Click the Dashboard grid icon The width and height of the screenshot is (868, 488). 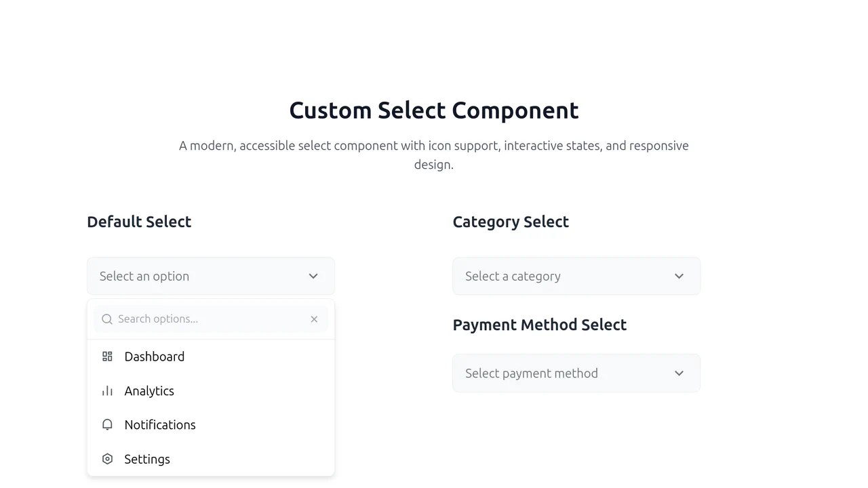point(107,357)
